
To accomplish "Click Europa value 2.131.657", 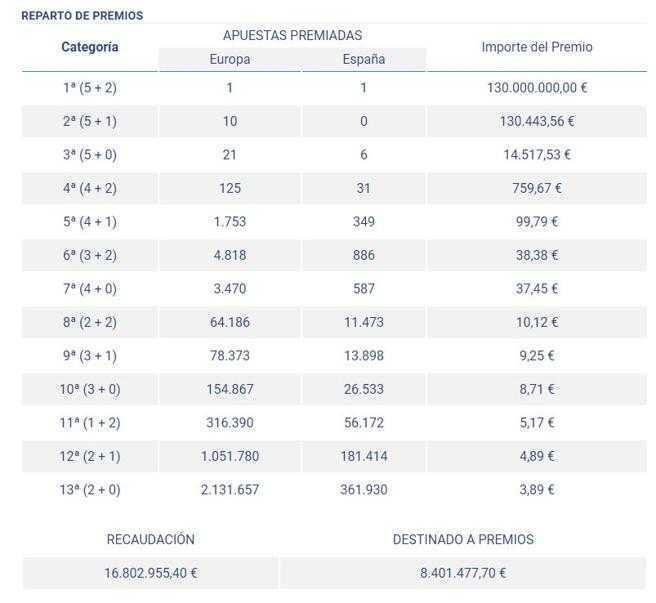I will (x=230, y=490).
